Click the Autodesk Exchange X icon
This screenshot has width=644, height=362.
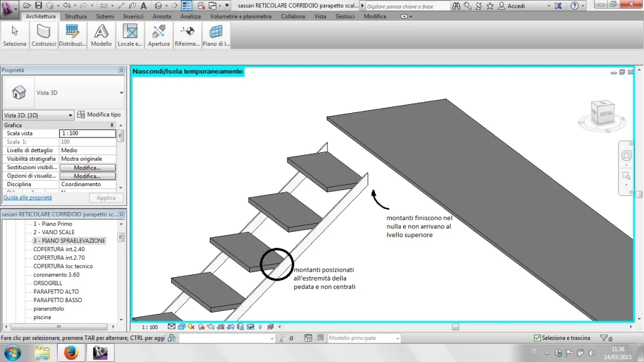point(558,6)
